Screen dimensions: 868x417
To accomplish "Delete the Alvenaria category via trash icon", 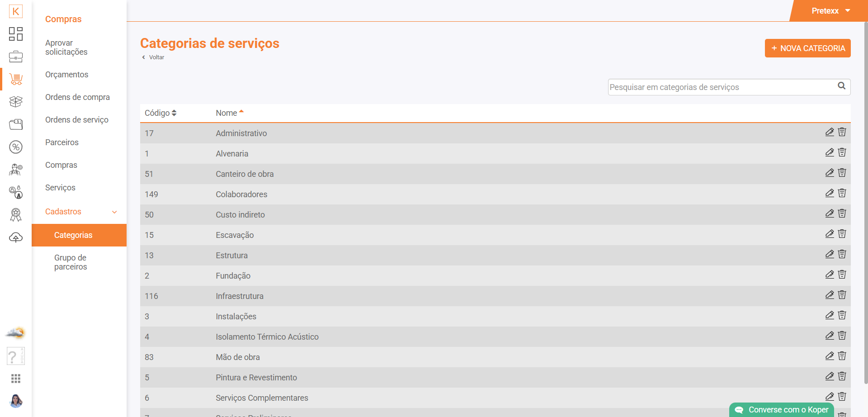I will pos(842,152).
